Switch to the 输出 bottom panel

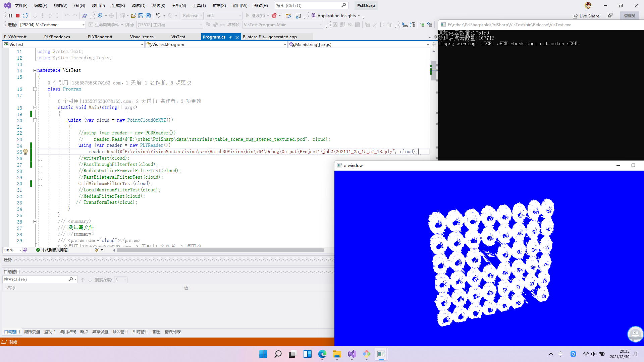(156, 331)
